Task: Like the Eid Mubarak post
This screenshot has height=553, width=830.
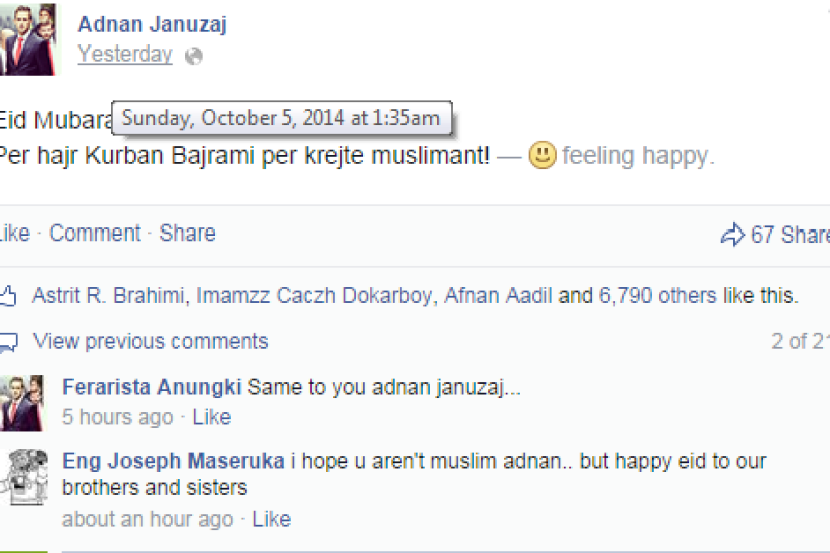Action: coord(14,233)
